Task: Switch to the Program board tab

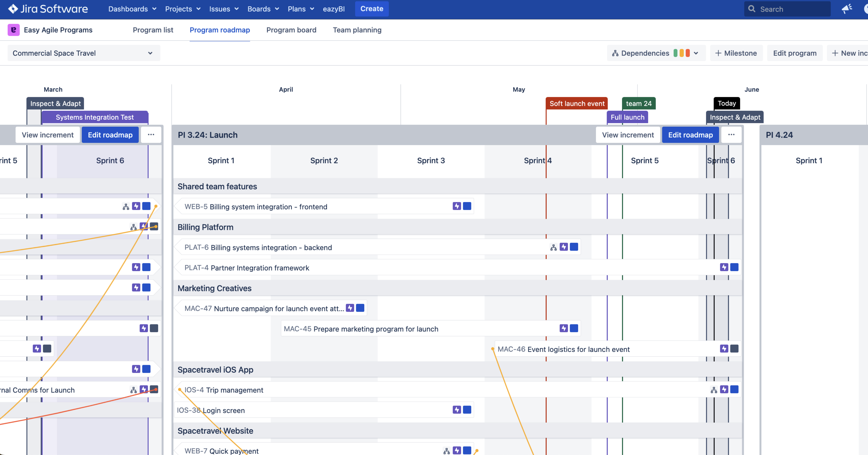Action: pyautogui.click(x=291, y=30)
